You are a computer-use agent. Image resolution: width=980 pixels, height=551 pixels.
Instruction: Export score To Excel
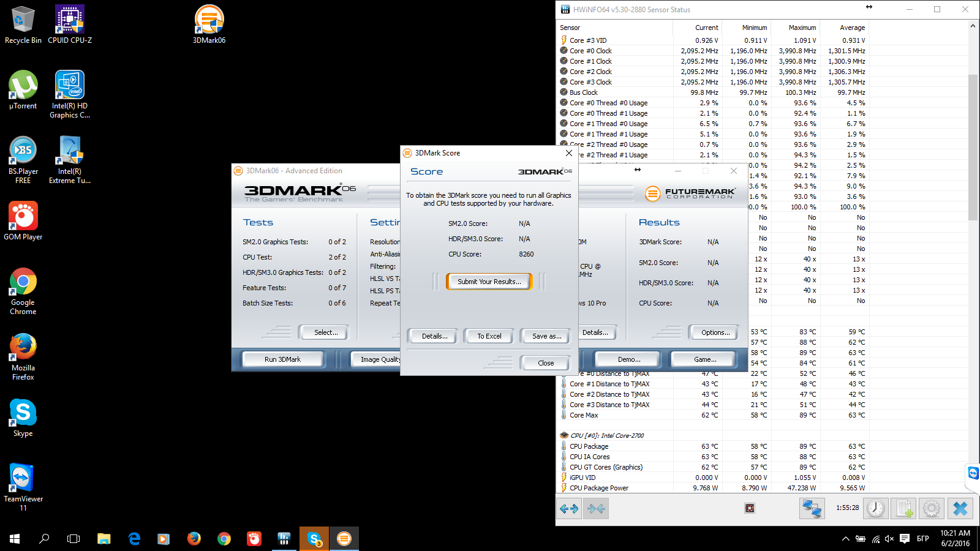point(489,336)
